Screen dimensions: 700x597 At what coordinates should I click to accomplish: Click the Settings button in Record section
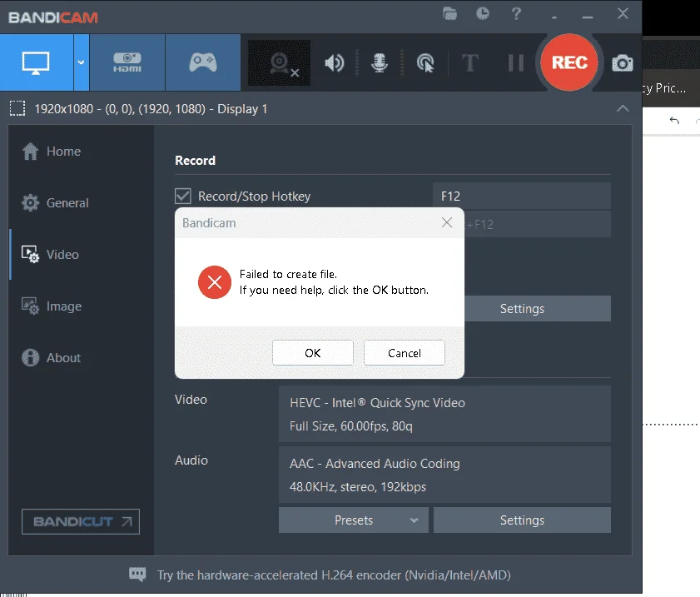click(x=538, y=309)
